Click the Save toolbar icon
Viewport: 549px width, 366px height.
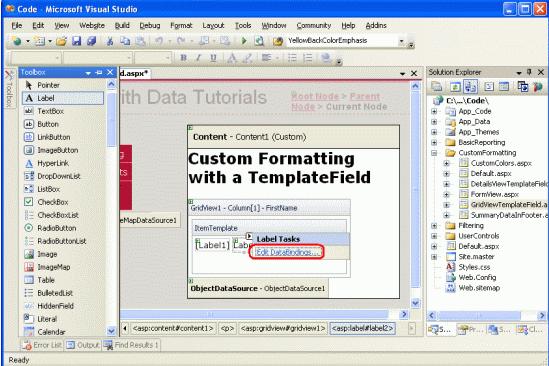coord(76,41)
